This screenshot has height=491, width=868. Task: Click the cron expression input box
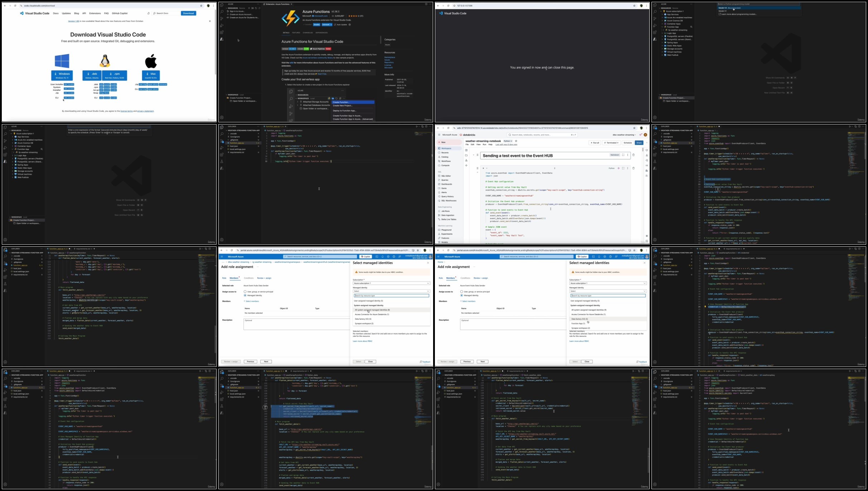coord(109,127)
